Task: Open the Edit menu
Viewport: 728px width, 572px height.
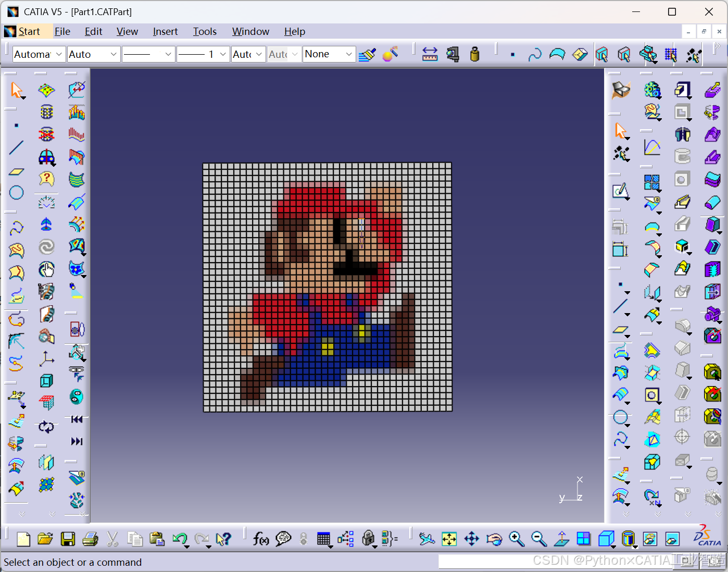Action: (x=93, y=32)
